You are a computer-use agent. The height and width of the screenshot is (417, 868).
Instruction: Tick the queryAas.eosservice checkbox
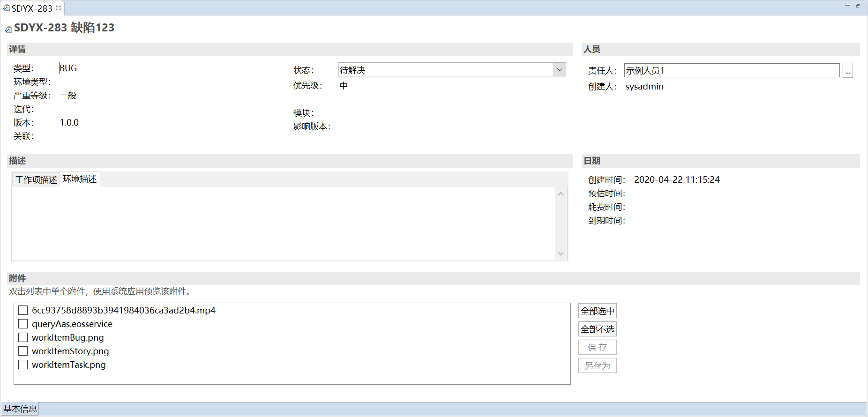pos(23,324)
